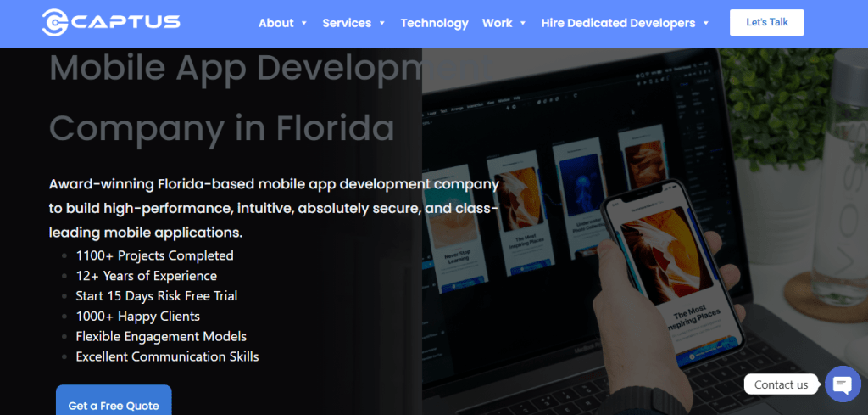Expand arrow next to Hire Dedicated Developers
The width and height of the screenshot is (868, 415).
click(x=706, y=24)
